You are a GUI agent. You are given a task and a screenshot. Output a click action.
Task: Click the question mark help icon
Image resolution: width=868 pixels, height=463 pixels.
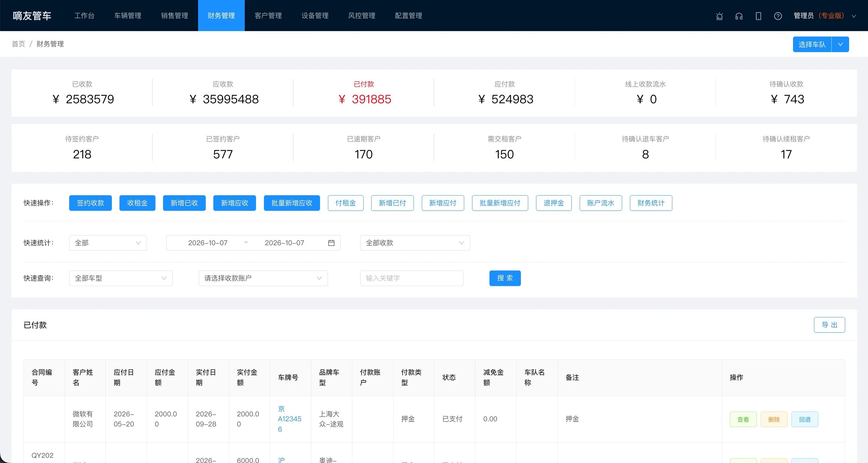778,16
